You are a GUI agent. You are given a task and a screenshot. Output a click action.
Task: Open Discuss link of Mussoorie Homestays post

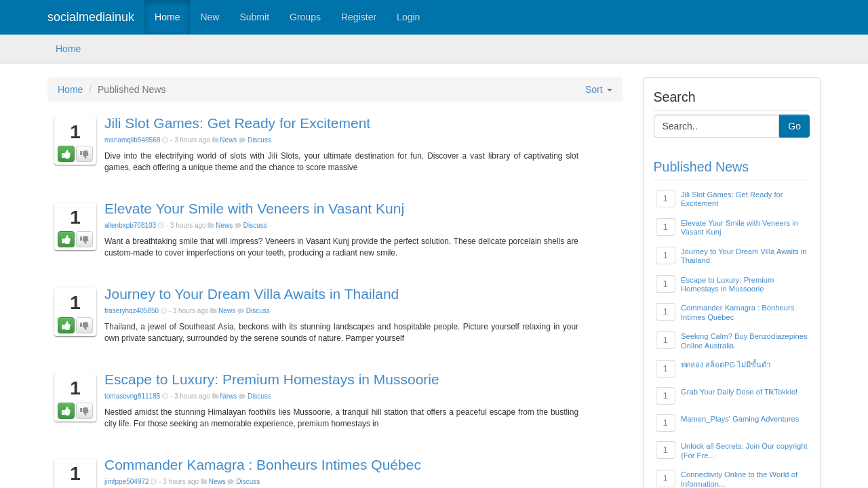259,396
